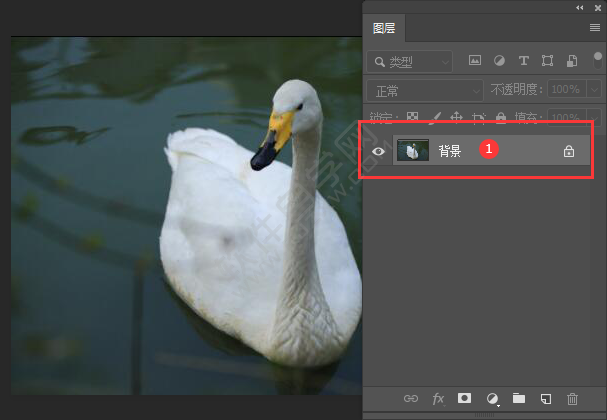Open the layer style fx menu
The height and width of the screenshot is (420, 607).
coord(438,398)
